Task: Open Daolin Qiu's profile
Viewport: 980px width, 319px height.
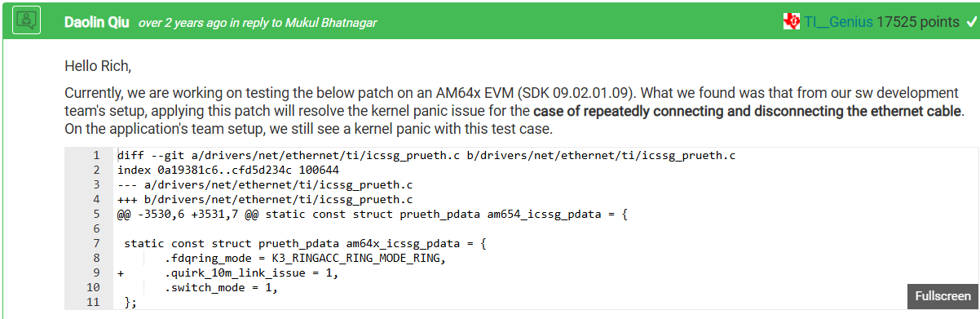Action: [98, 23]
